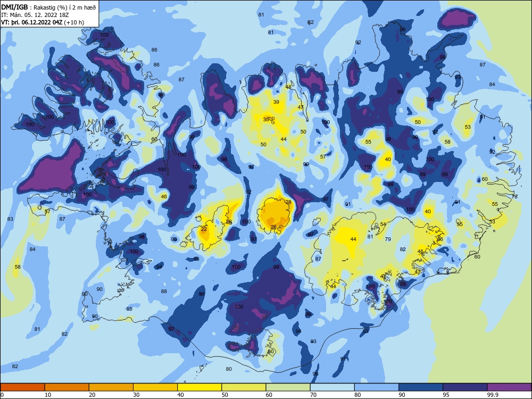Pick the 60–70 light green legend swatch
This screenshot has height=399, width=532.
[288, 387]
